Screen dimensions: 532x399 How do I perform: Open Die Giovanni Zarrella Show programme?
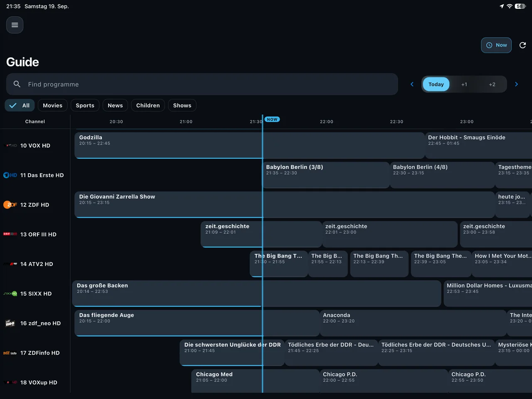click(285, 204)
